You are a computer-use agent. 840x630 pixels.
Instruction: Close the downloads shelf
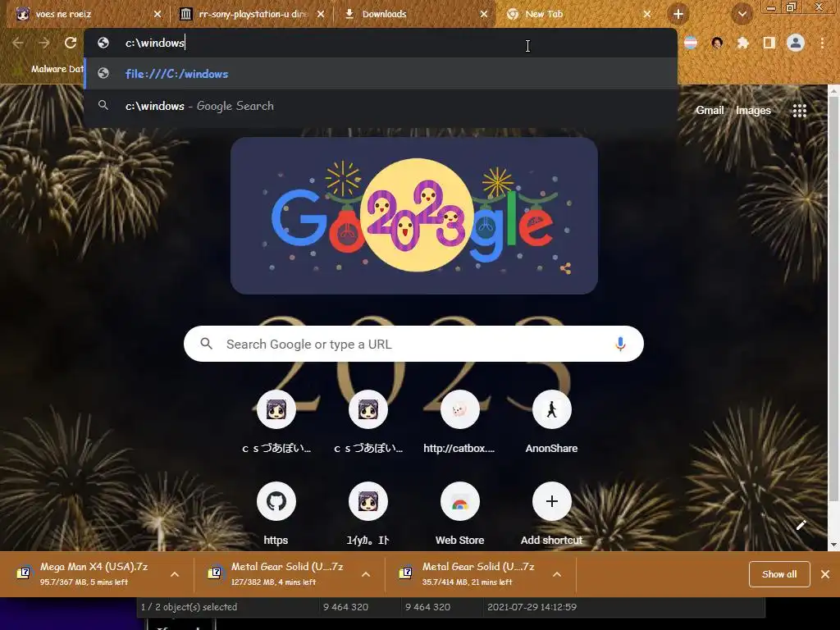(825, 574)
